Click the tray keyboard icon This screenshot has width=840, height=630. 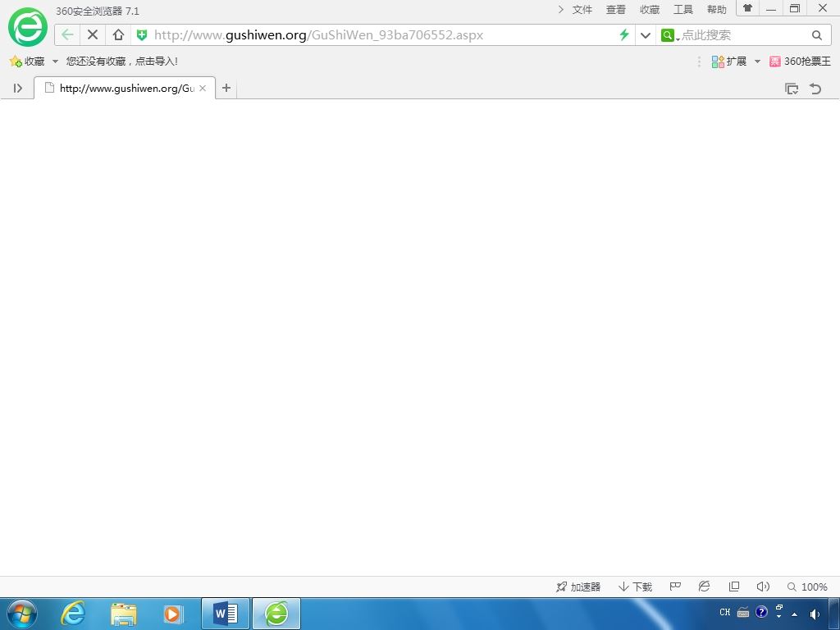(x=743, y=612)
